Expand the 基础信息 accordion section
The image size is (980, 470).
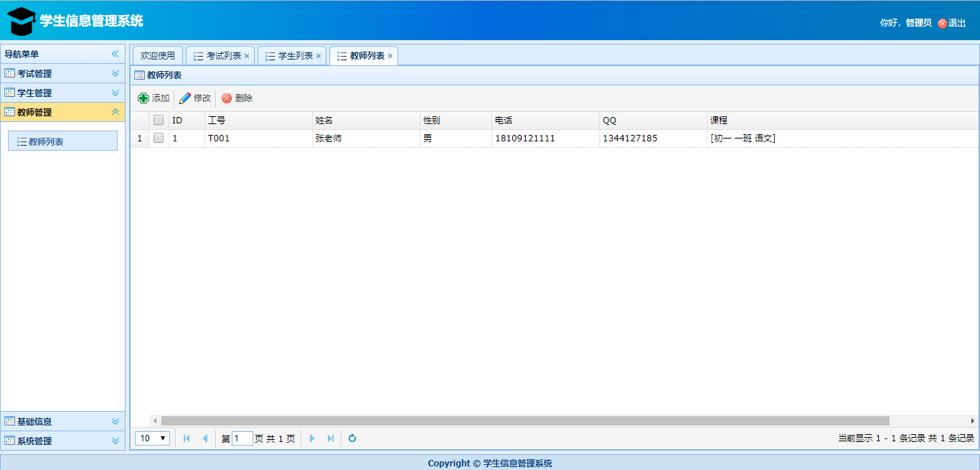(115, 421)
